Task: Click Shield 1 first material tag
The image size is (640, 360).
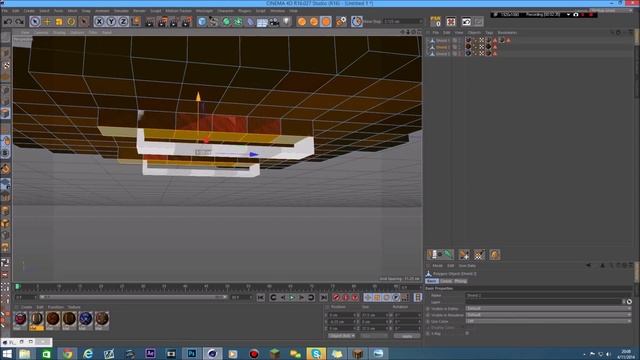Action: [468, 40]
